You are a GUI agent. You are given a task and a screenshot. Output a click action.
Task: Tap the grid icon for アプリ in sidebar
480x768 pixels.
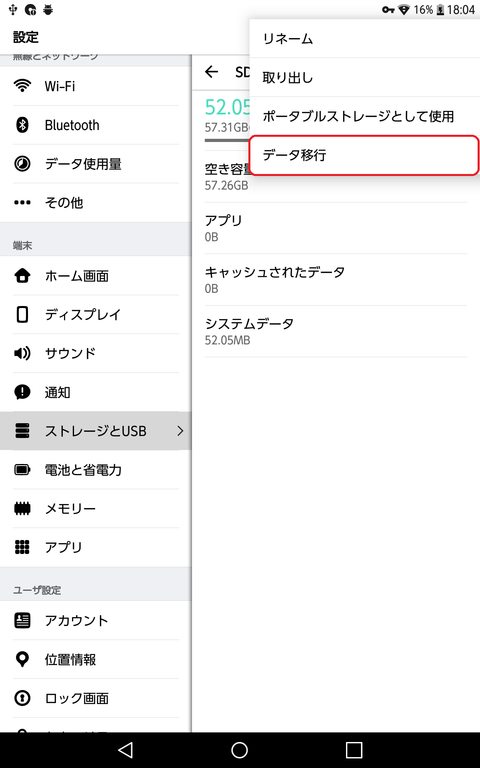[x=22, y=547]
